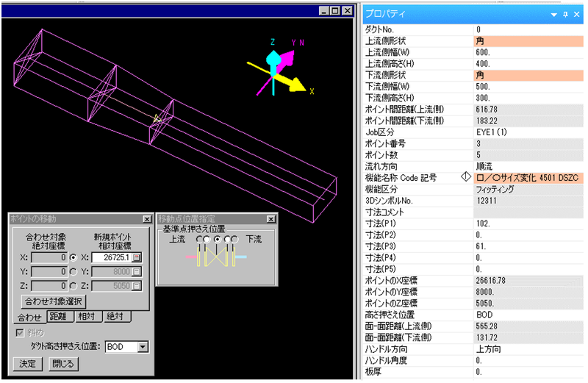Screen dimensions: 588x383
Task: Click the diamond icon next to 機能名称 Code
Action: coord(465,177)
